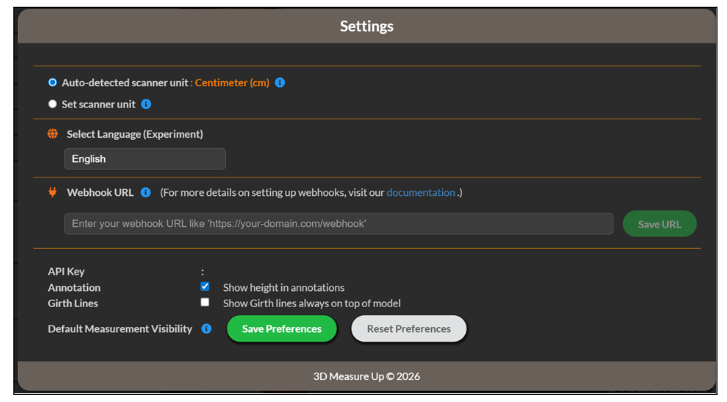The image size is (727, 402).
Task: Click Default Measurement Visibility label
Action: 120,329
